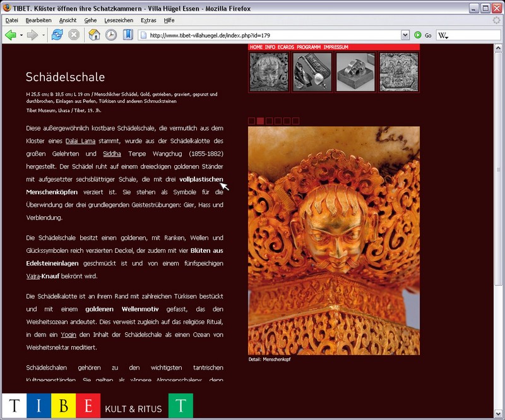The image size is (505, 420).
Task: Open the stone seal thumbnail image
Action: pyautogui.click(x=355, y=72)
